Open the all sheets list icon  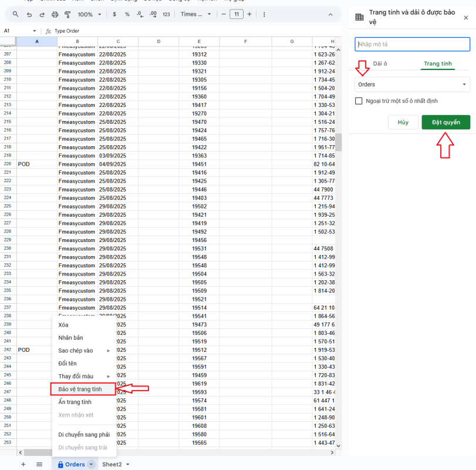pyautogui.click(x=39, y=464)
